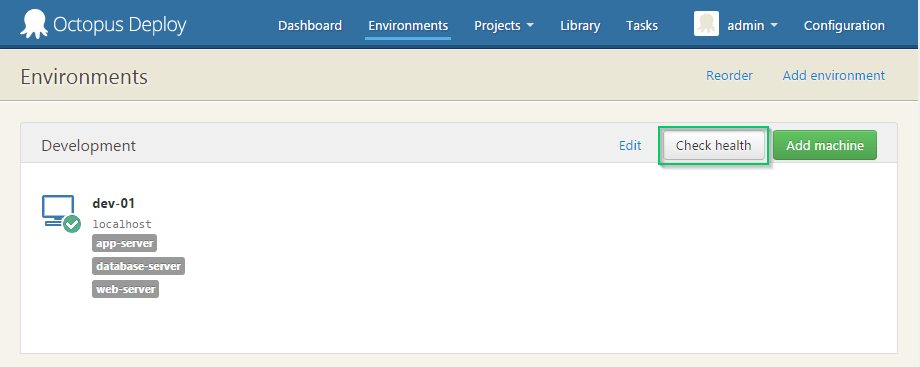Click the web-server role tag

[x=126, y=289]
